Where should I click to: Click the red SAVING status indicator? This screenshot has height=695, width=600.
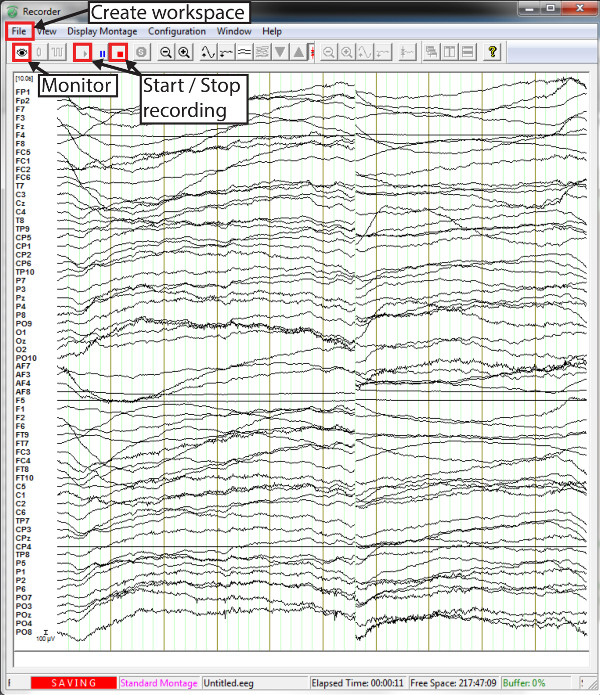pyautogui.click(x=74, y=683)
